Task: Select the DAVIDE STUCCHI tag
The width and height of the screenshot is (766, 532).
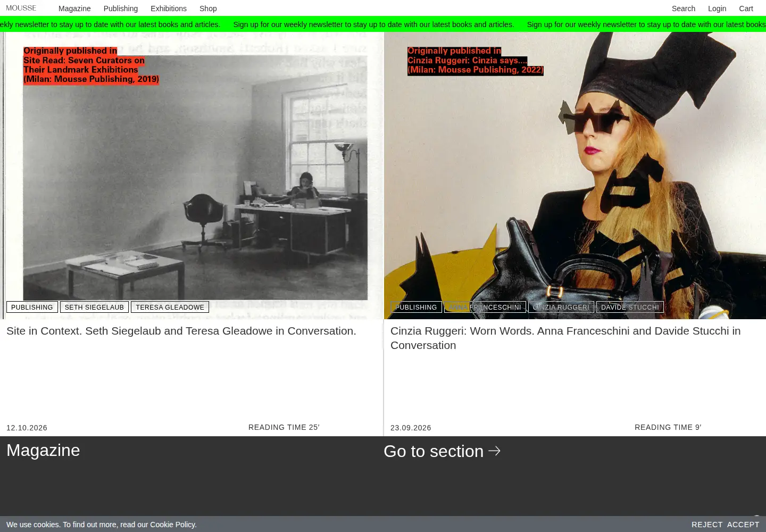Action: tap(630, 307)
